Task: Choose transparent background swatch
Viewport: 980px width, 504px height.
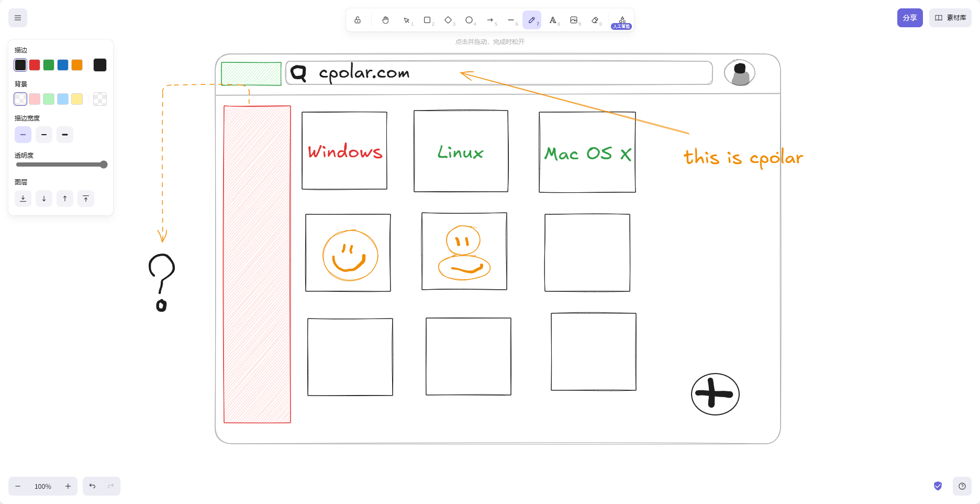Action: [20, 99]
